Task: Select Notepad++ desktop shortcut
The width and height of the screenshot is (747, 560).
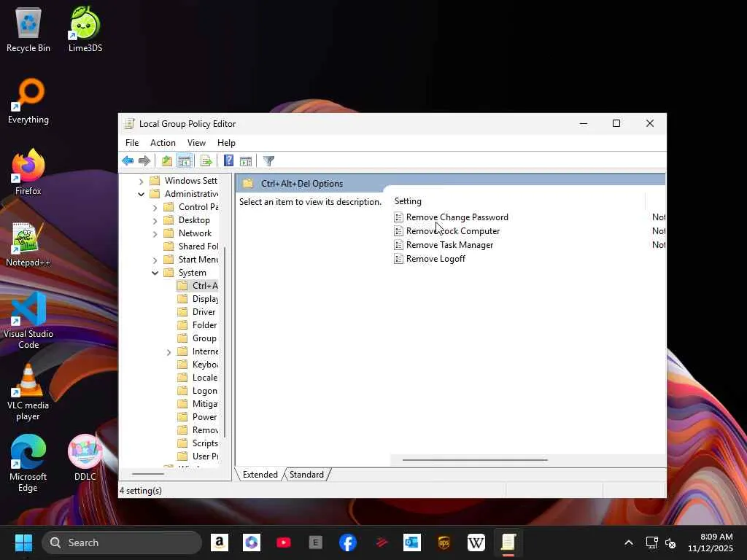Action: tap(28, 244)
